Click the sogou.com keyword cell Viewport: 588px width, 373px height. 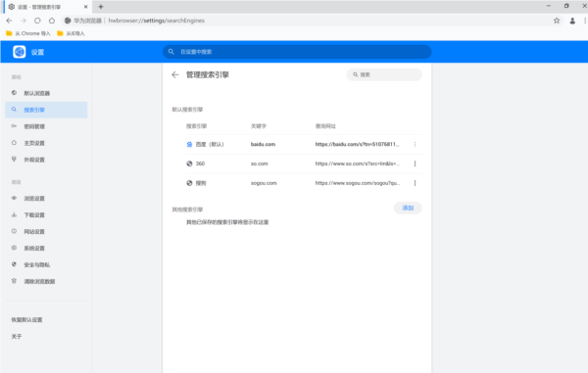pos(264,183)
